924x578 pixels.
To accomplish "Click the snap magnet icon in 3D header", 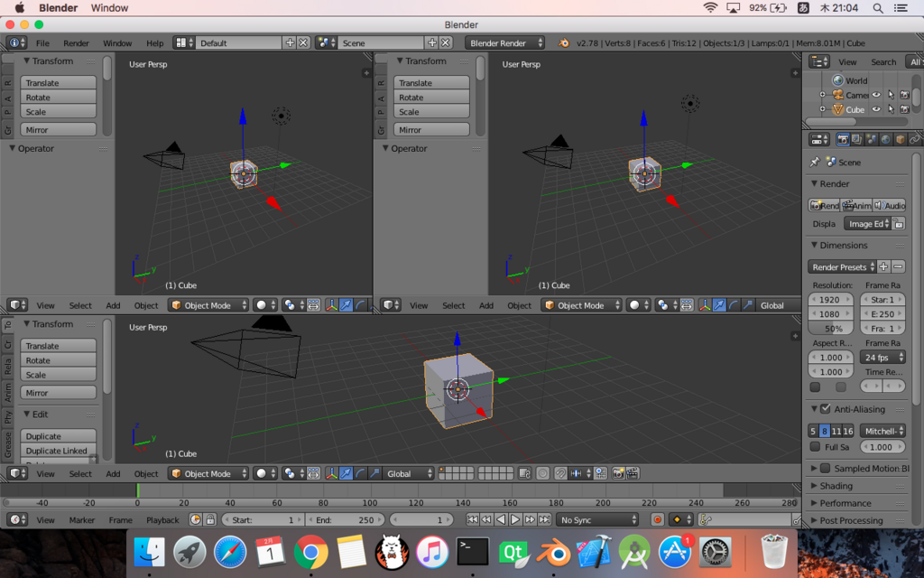I will pyautogui.click(x=560, y=473).
